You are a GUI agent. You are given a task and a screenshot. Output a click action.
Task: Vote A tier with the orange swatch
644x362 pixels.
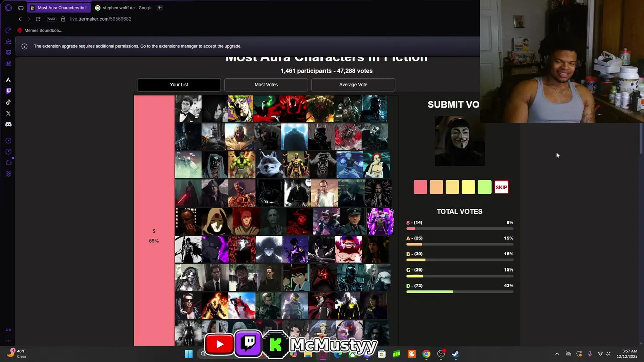[436, 187]
